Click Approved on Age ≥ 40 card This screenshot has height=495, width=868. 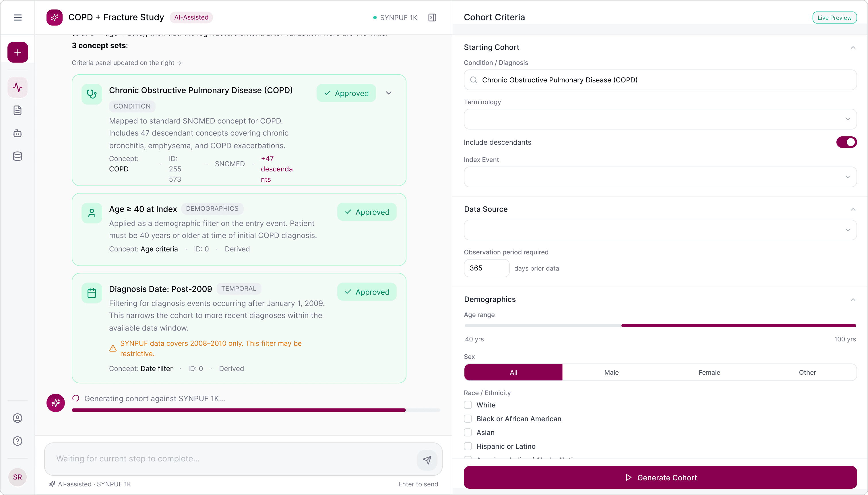(367, 212)
